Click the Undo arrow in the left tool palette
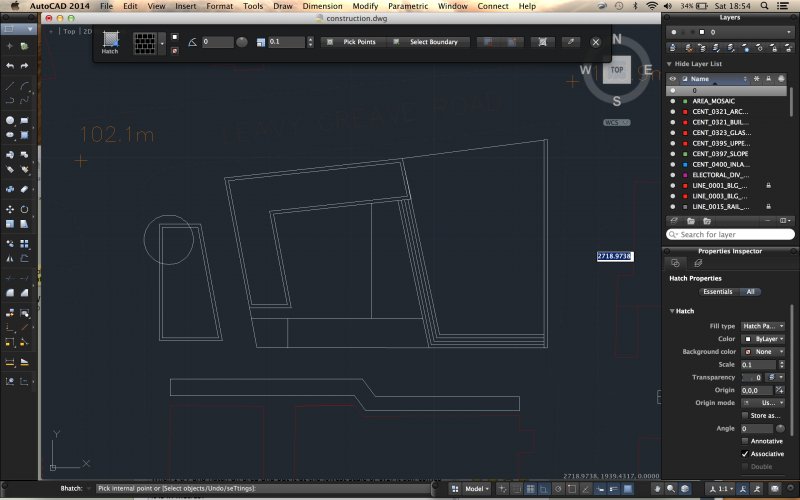This screenshot has width=800, height=500. [x=10, y=66]
